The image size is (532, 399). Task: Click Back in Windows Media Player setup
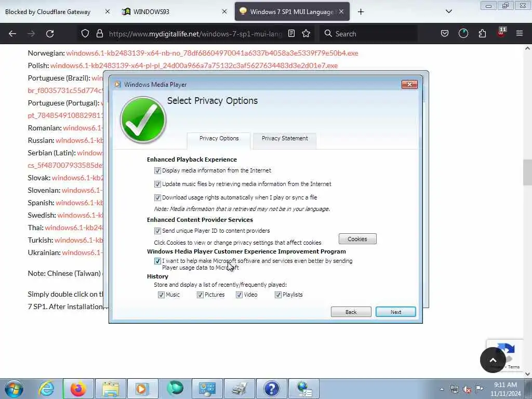[351, 312]
